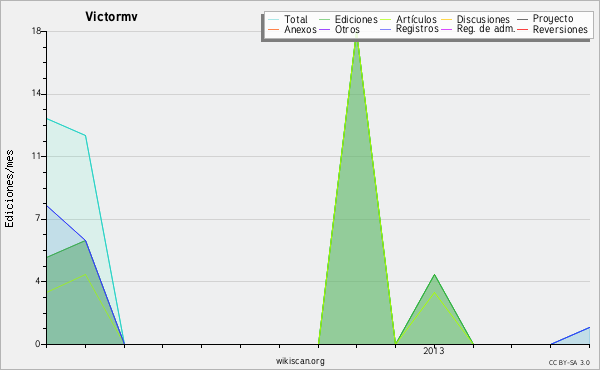
Task: Click the 11 y-axis value
Action: [36, 156]
